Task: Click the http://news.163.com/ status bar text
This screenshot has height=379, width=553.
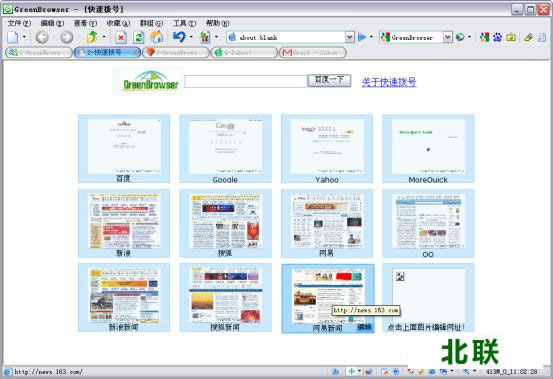Action: click(48, 372)
